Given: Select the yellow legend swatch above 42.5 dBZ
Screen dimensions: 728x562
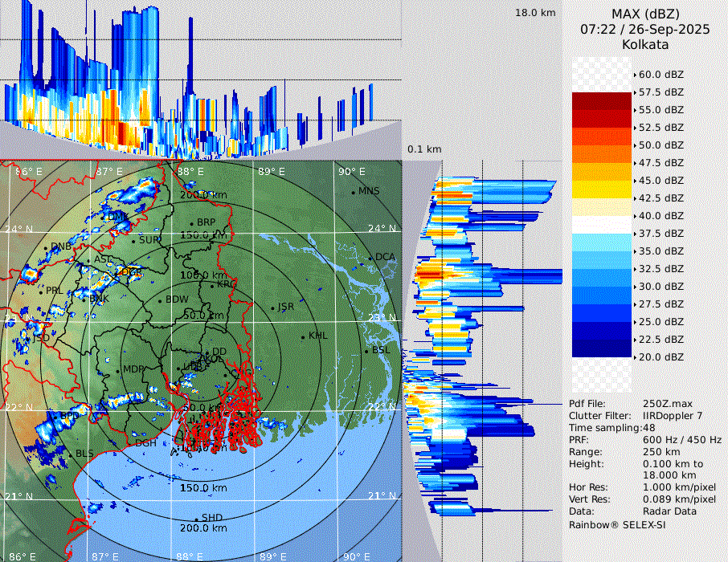Looking at the screenshot, I should [x=601, y=189].
